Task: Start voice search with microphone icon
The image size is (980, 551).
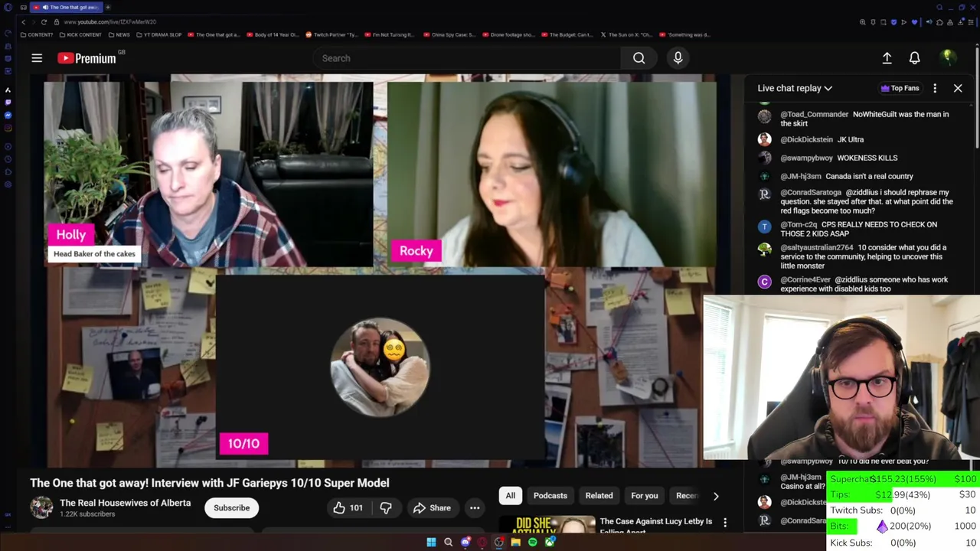Action: pyautogui.click(x=678, y=58)
